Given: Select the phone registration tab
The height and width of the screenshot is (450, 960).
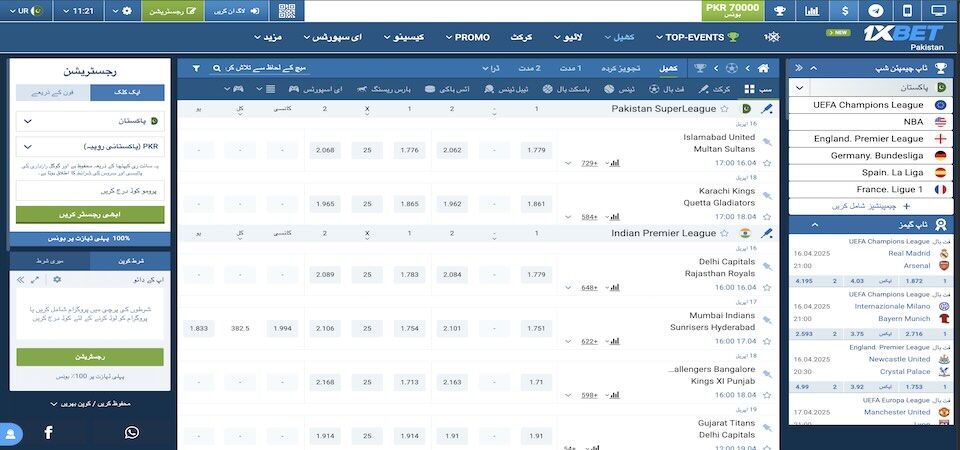Looking at the screenshot, I should coord(53,92).
